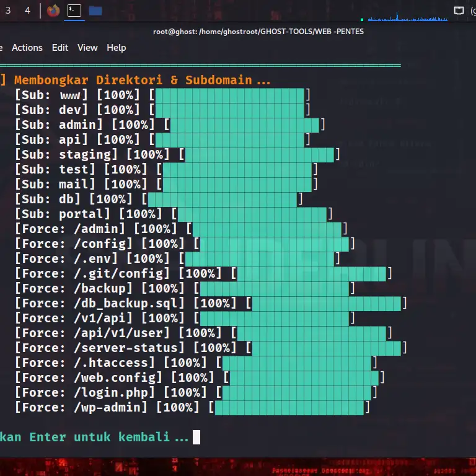
Task: Click the '[Force: /config]' line
Action: 185,244
